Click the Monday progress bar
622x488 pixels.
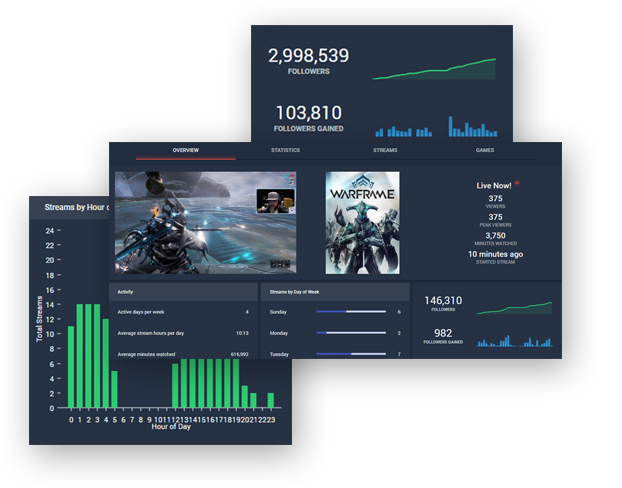point(351,333)
